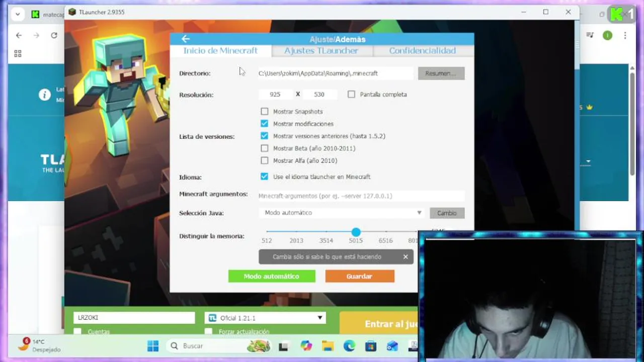
Task: Click the browser forward arrow
Action: click(x=36, y=35)
